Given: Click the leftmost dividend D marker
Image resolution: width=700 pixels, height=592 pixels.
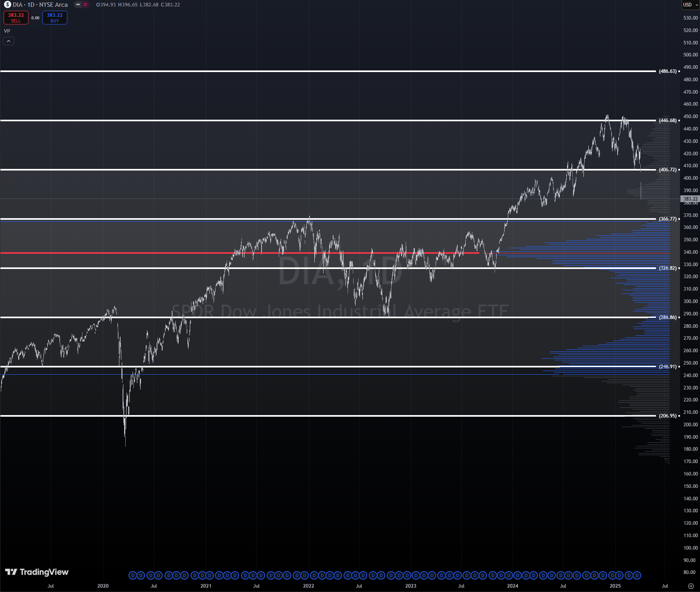Looking at the screenshot, I should pyautogui.click(x=133, y=576).
